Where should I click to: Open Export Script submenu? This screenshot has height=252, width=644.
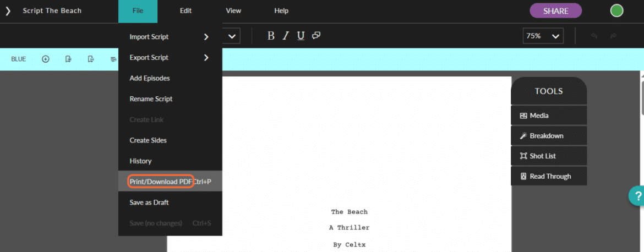170,57
